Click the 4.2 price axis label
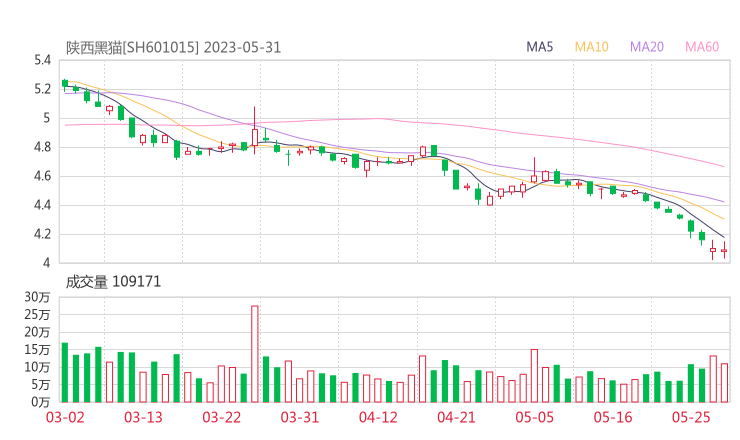The image size is (740, 440). [x=42, y=235]
